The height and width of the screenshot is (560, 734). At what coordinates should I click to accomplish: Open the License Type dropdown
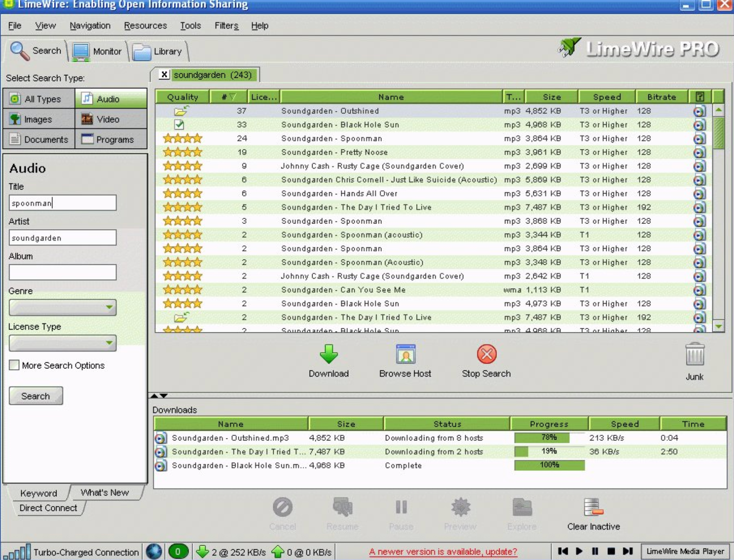point(110,343)
